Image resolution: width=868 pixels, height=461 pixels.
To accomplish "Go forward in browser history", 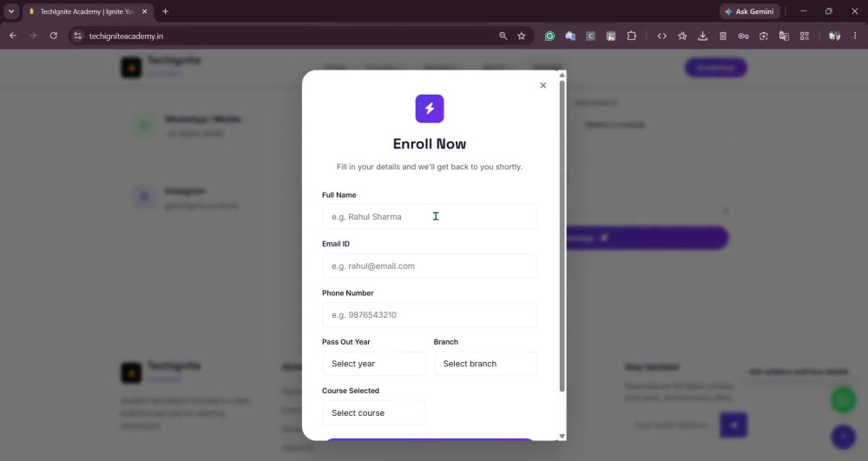I will point(33,36).
